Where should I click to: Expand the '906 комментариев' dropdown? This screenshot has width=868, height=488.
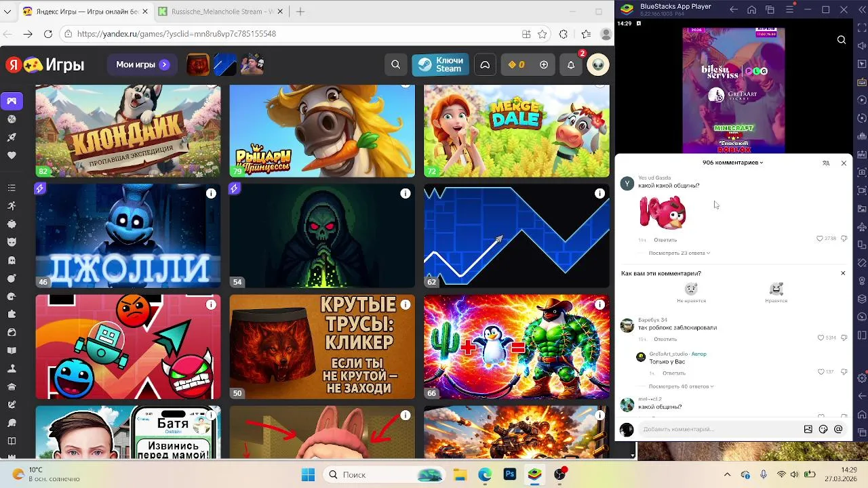[x=733, y=163]
